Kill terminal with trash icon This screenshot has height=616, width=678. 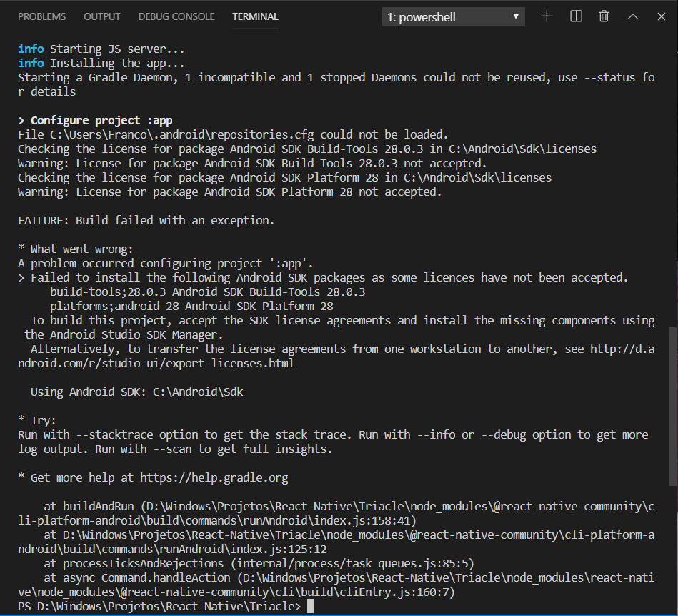pos(604,16)
